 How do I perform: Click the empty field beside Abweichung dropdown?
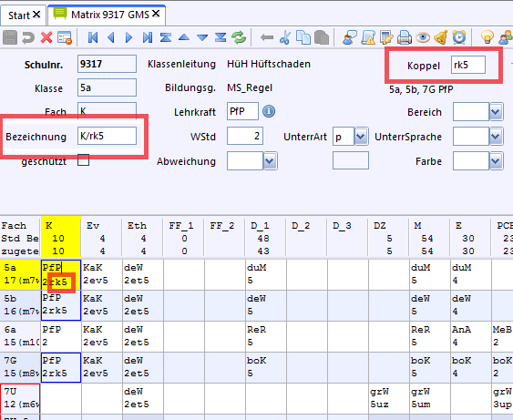(x=351, y=160)
